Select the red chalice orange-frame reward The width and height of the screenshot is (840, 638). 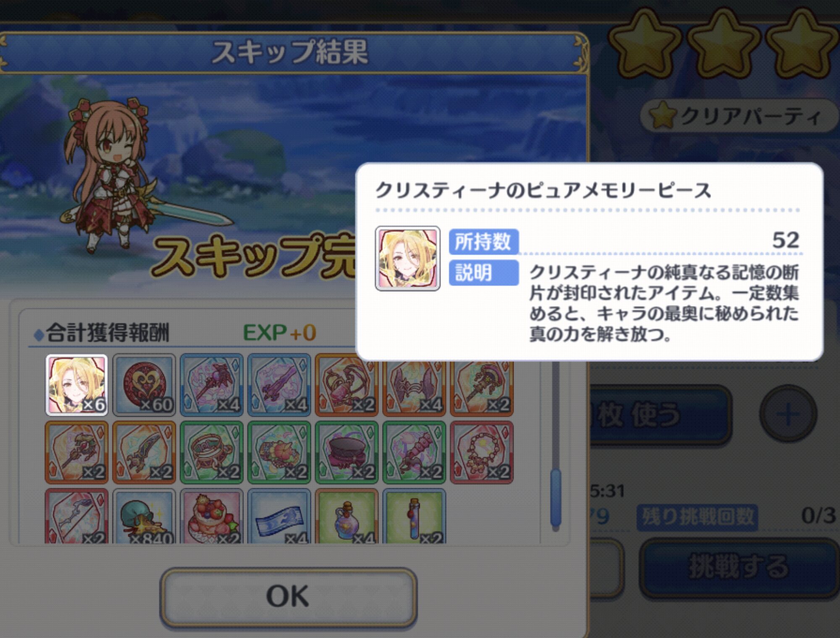tap(346, 385)
